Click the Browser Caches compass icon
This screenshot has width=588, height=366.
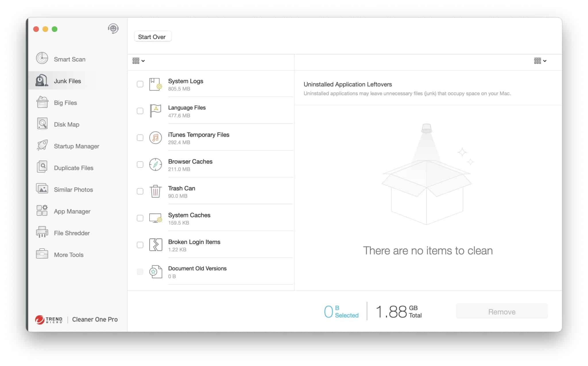[x=156, y=164]
